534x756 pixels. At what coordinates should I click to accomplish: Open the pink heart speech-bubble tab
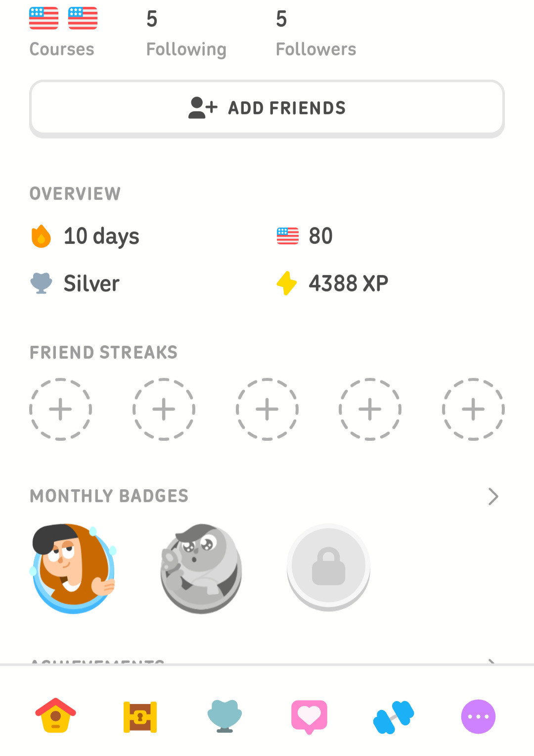tap(309, 716)
